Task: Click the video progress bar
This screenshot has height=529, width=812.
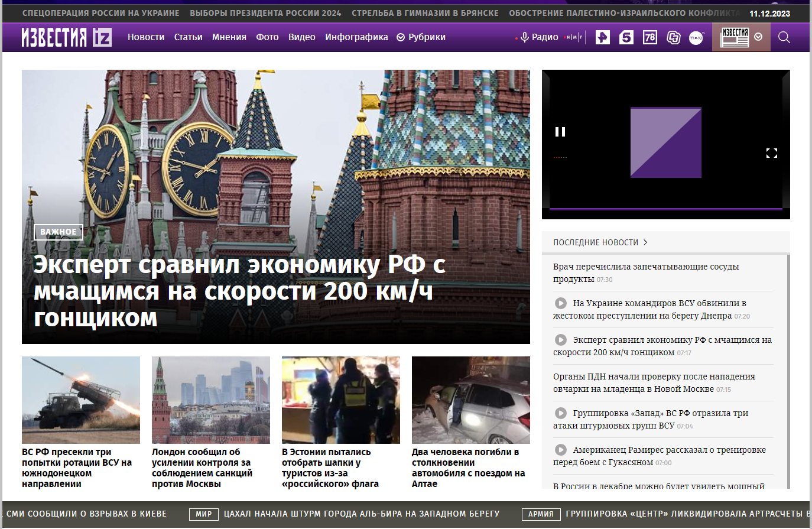Action: 666,209
